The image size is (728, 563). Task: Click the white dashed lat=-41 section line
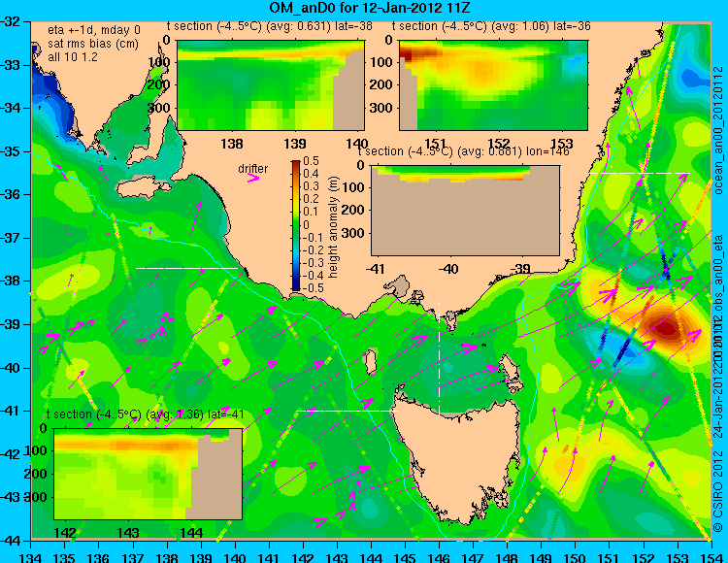[x=347, y=411]
